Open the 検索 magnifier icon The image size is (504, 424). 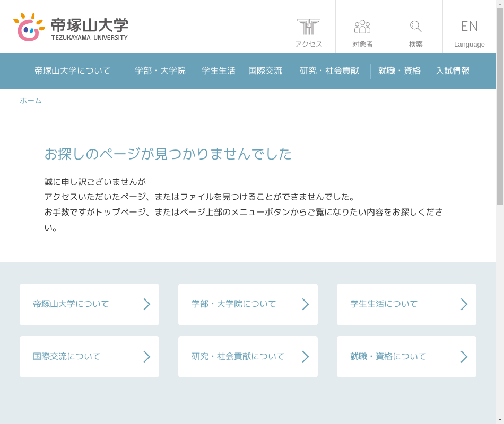click(416, 26)
